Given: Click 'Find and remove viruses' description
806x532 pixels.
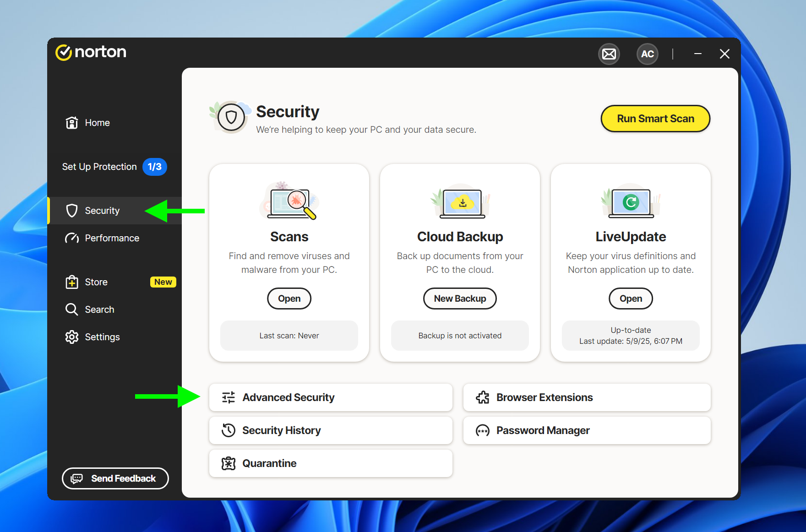Looking at the screenshot, I should point(289,263).
